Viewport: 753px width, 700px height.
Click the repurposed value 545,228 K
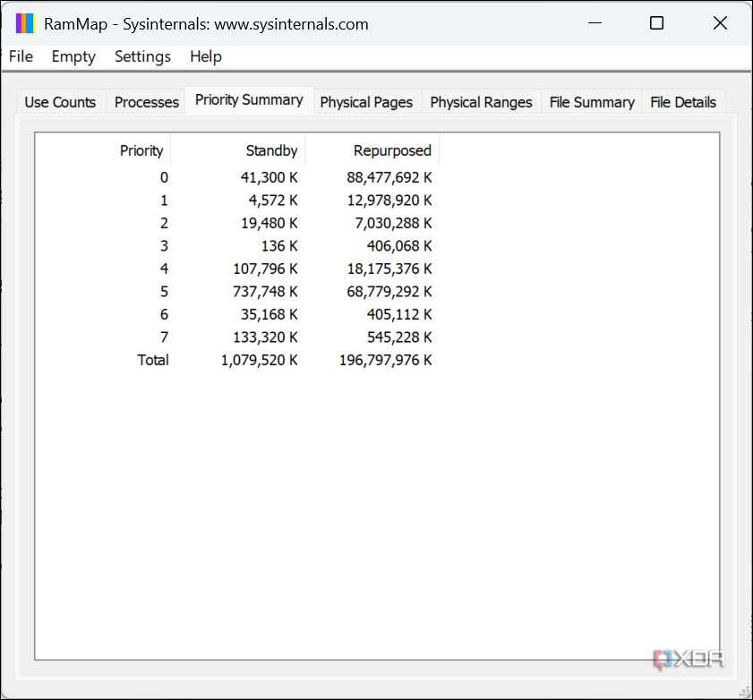click(399, 337)
